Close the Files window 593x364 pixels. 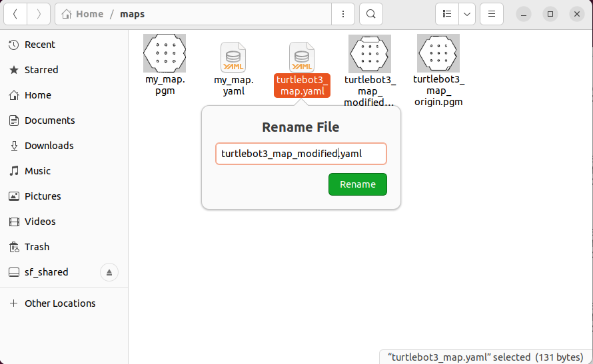coord(577,14)
